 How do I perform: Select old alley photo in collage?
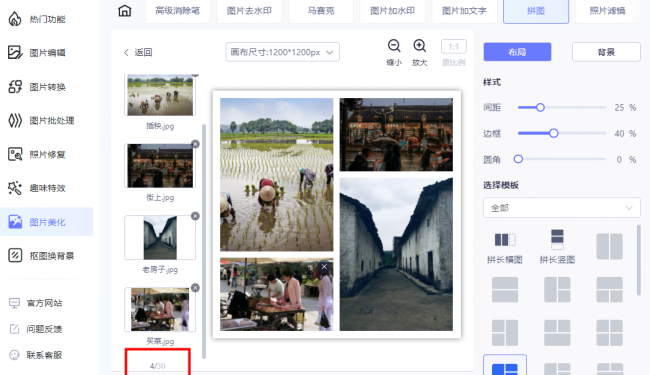[396, 254]
